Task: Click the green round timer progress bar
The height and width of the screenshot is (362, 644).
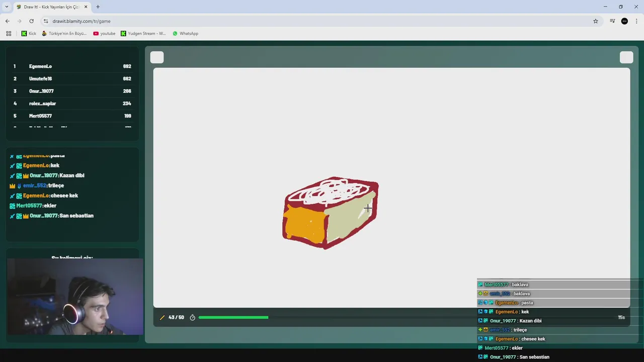Action: 233,318
